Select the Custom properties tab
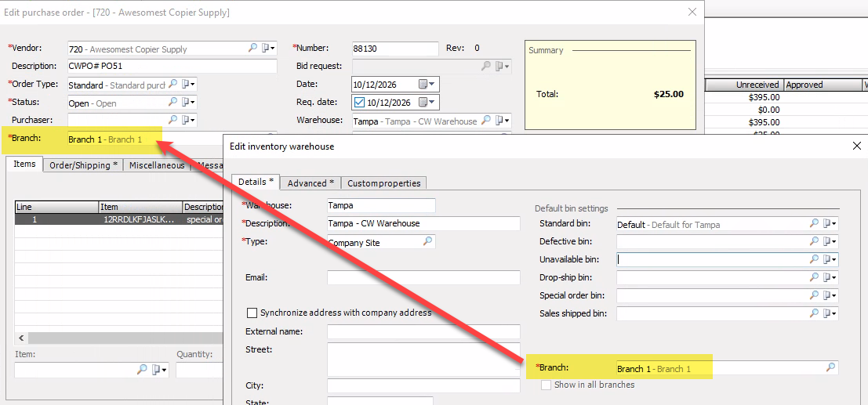This screenshot has width=868, height=405. (383, 183)
